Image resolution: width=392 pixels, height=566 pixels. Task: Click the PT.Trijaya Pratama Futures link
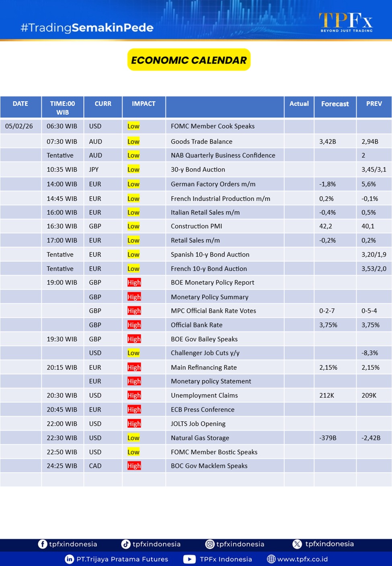tap(122, 559)
